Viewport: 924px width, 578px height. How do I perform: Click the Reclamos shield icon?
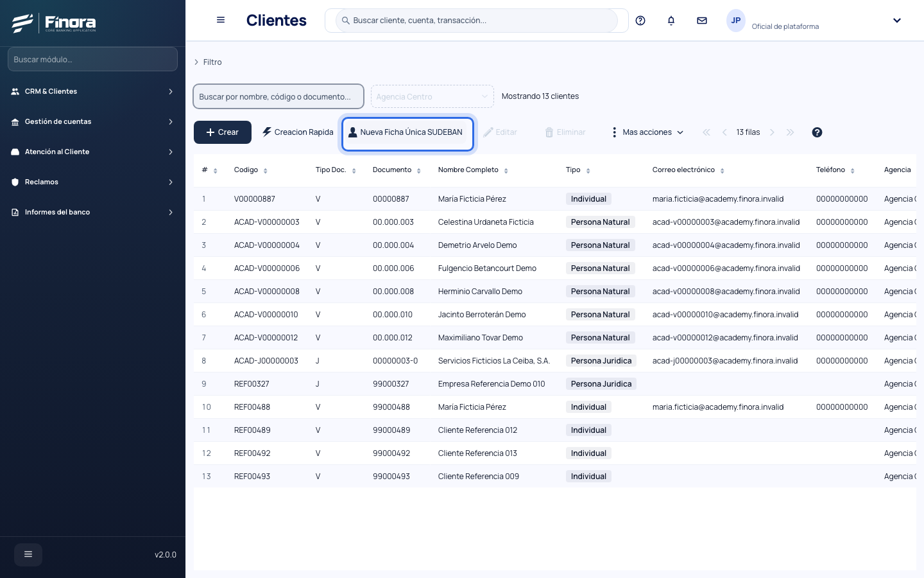(x=15, y=182)
